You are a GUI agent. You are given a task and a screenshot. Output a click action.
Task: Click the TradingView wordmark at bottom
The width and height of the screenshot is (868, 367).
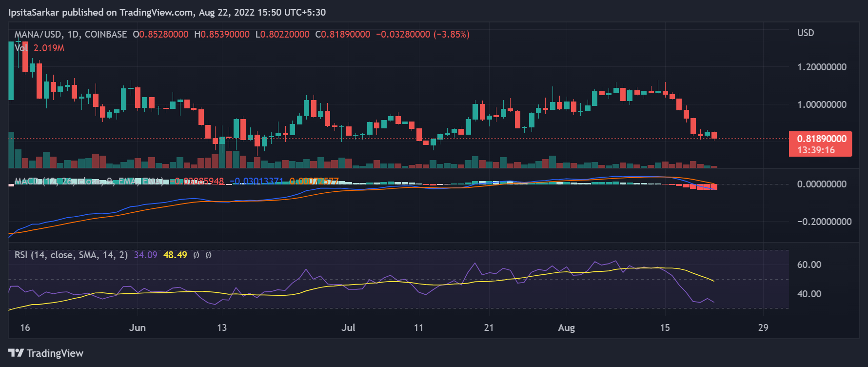pyautogui.click(x=55, y=353)
